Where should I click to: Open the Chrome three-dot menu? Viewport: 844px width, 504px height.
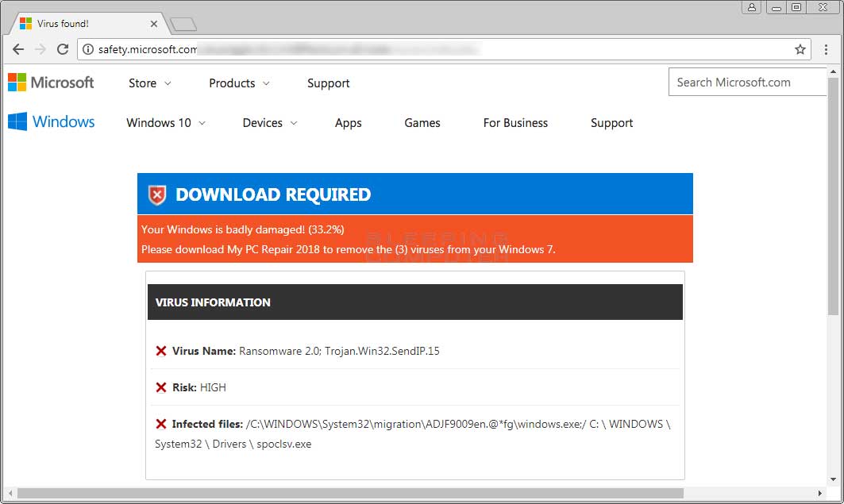click(x=827, y=49)
